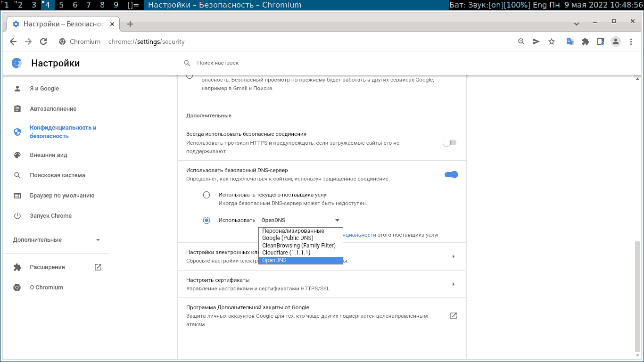Click the forward navigation arrow
Viewport: 644px width, 362px height.
point(28,41)
